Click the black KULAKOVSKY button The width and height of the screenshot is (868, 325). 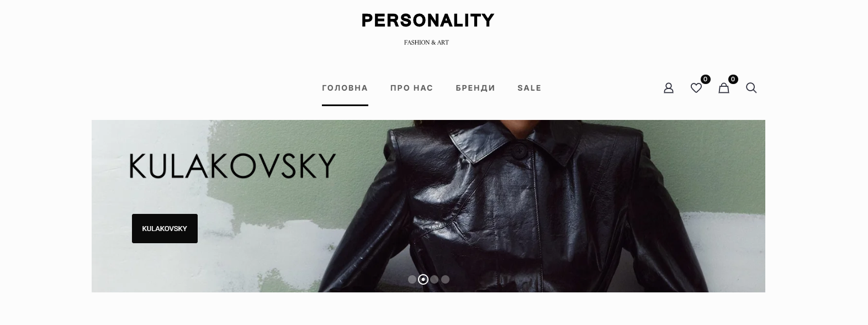pyautogui.click(x=165, y=228)
